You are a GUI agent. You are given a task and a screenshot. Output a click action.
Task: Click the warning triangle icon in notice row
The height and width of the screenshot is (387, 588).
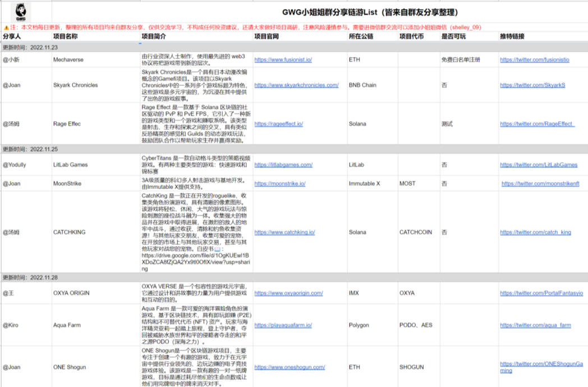[6, 28]
